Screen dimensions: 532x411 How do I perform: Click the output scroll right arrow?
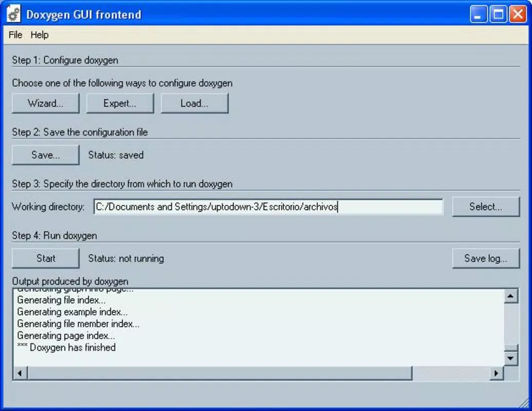click(x=497, y=373)
